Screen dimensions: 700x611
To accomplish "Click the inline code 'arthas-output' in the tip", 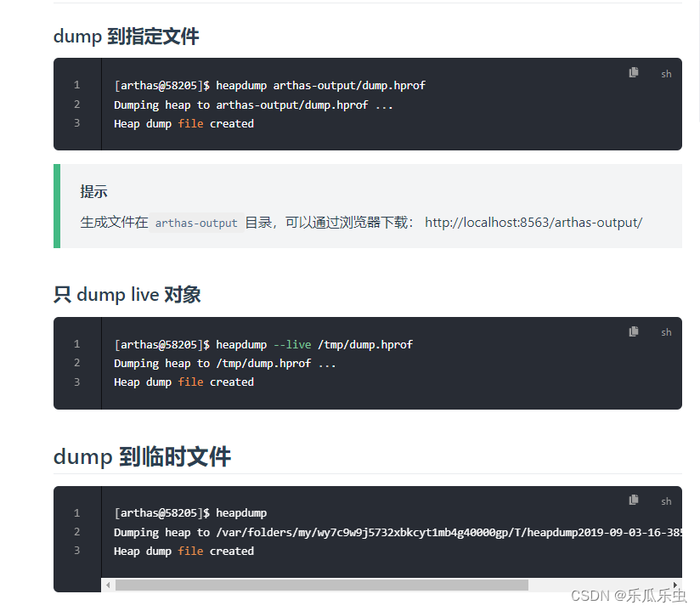I will (196, 223).
